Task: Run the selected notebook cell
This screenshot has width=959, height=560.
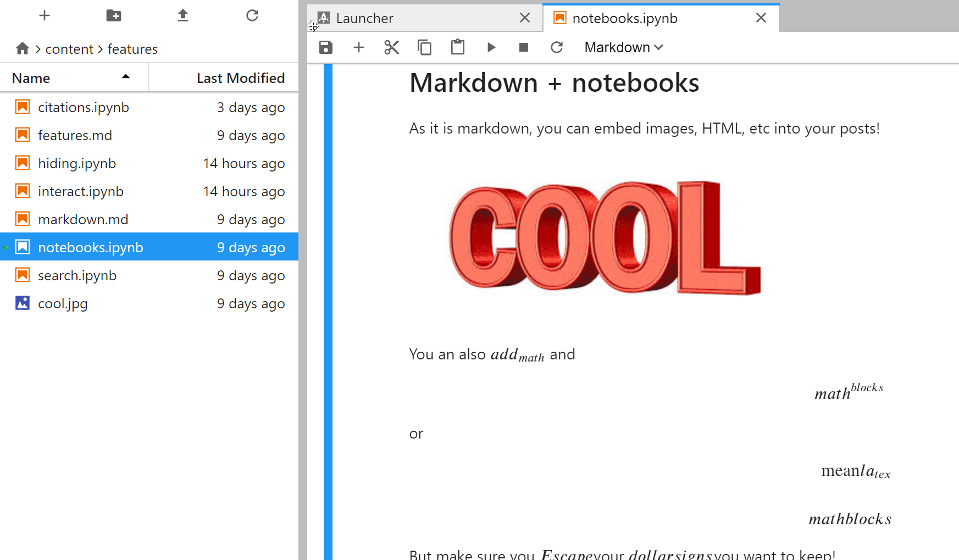Action: (x=491, y=47)
